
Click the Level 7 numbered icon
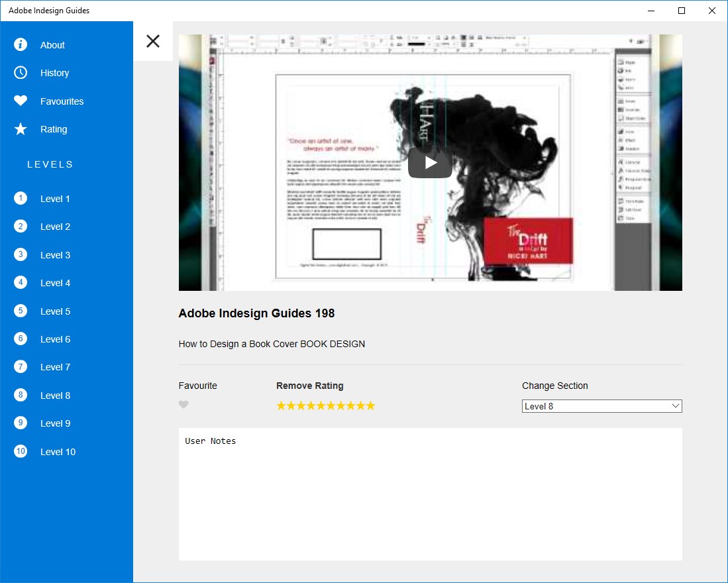tap(21, 367)
